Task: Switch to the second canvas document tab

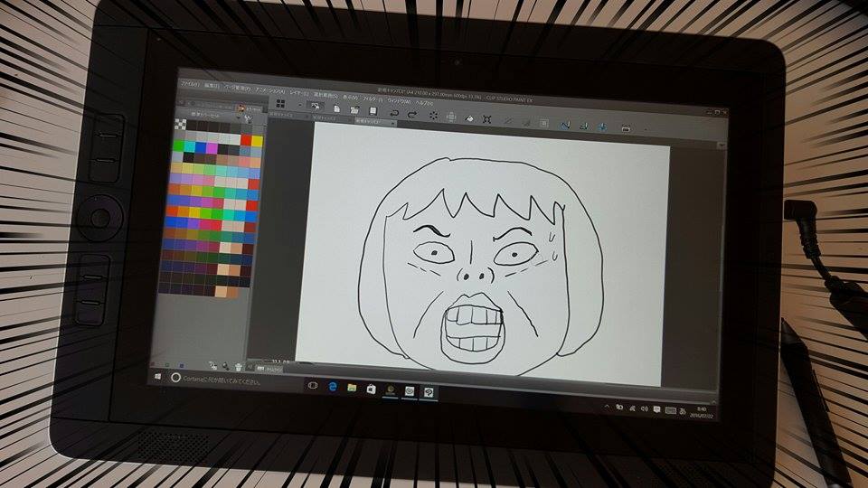Action: click(331, 117)
